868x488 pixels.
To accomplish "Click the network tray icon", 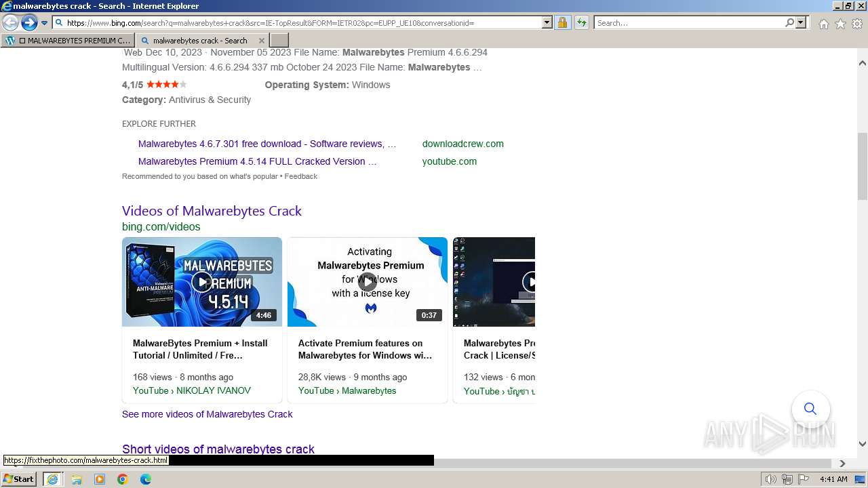I will [x=787, y=479].
